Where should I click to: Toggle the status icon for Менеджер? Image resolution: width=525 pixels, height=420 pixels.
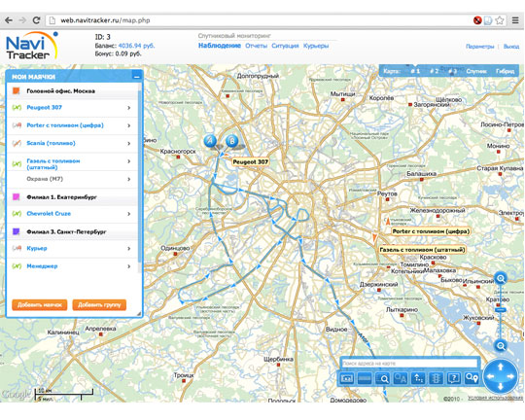click(x=17, y=266)
